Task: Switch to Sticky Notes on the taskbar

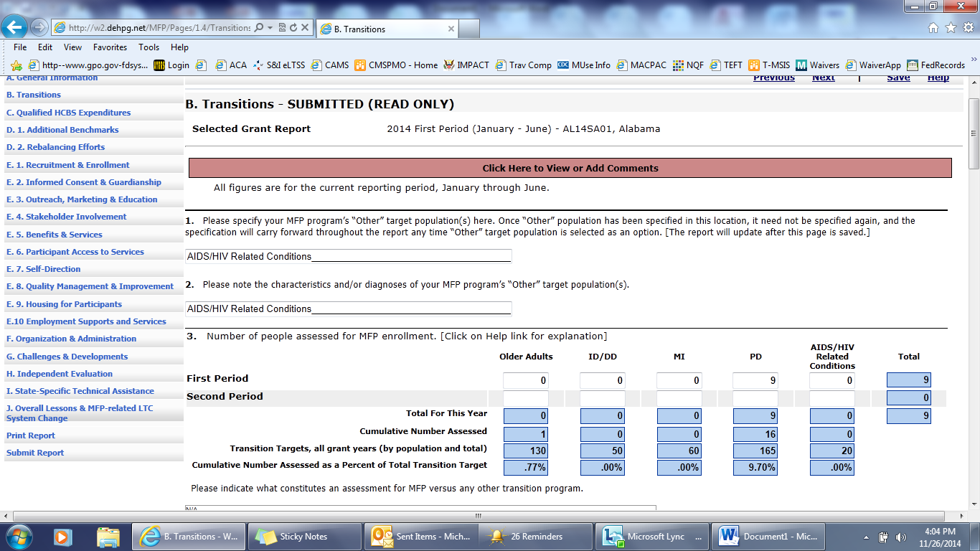Action: pyautogui.click(x=304, y=537)
